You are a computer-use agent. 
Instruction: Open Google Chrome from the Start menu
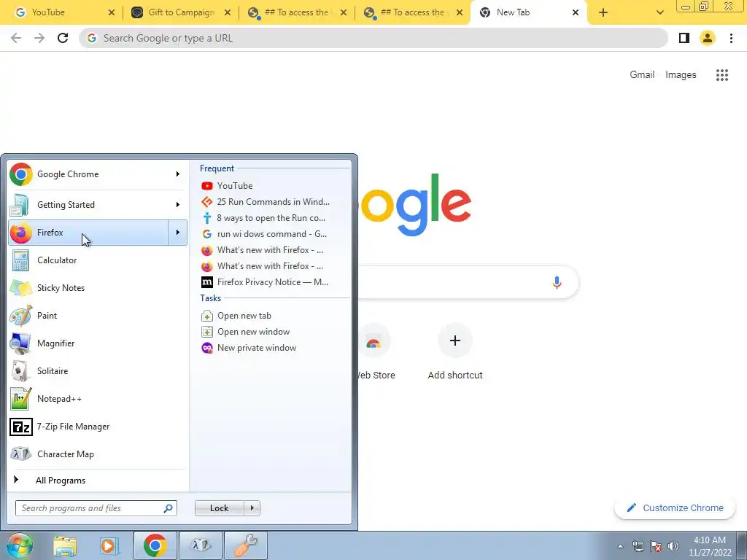click(88, 174)
